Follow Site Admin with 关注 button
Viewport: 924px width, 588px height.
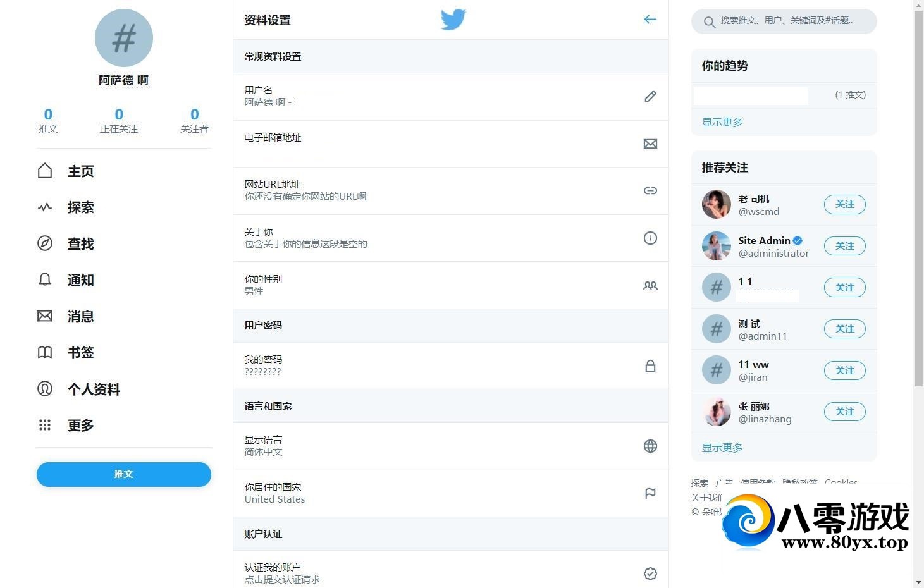click(x=845, y=246)
